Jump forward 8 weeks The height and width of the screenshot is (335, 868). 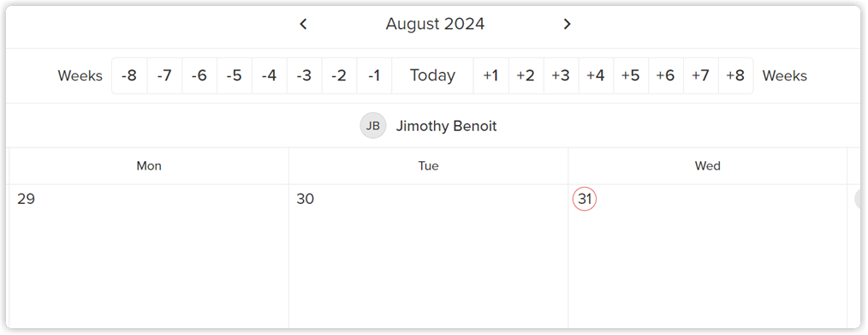pyautogui.click(x=735, y=76)
